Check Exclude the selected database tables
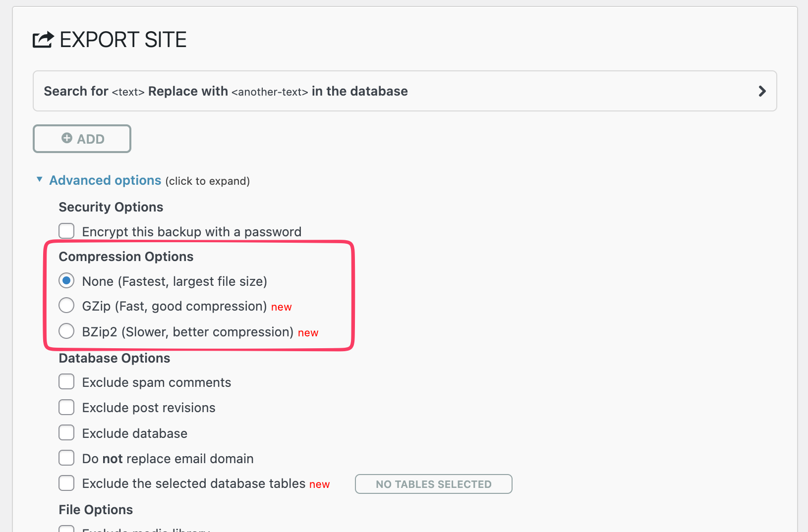Viewport: 808px width, 532px height. [x=66, y=483]
